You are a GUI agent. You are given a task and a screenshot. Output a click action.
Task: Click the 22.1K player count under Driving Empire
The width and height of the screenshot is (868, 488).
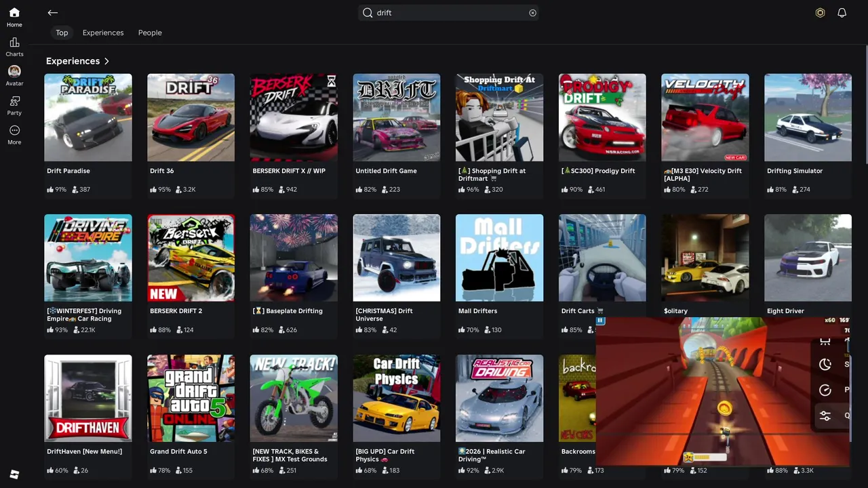pyautogui.click(x=84, y=330)
